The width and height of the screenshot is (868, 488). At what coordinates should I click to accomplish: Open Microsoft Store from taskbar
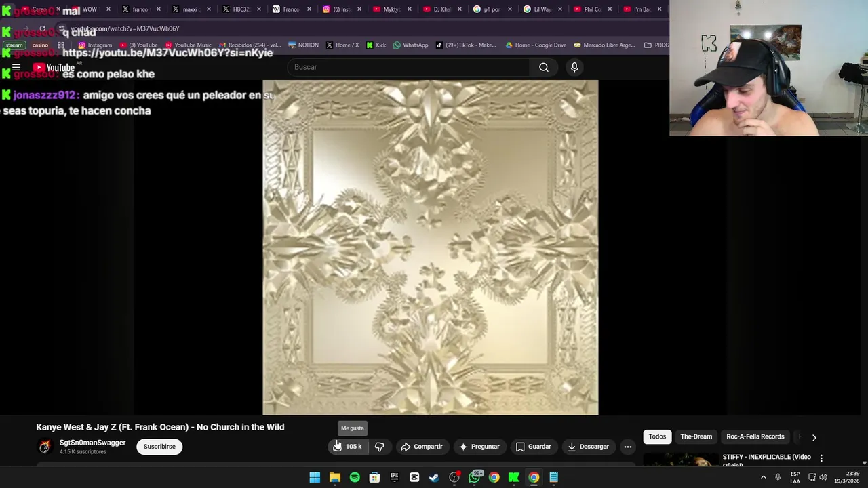[x=374, y=478]
